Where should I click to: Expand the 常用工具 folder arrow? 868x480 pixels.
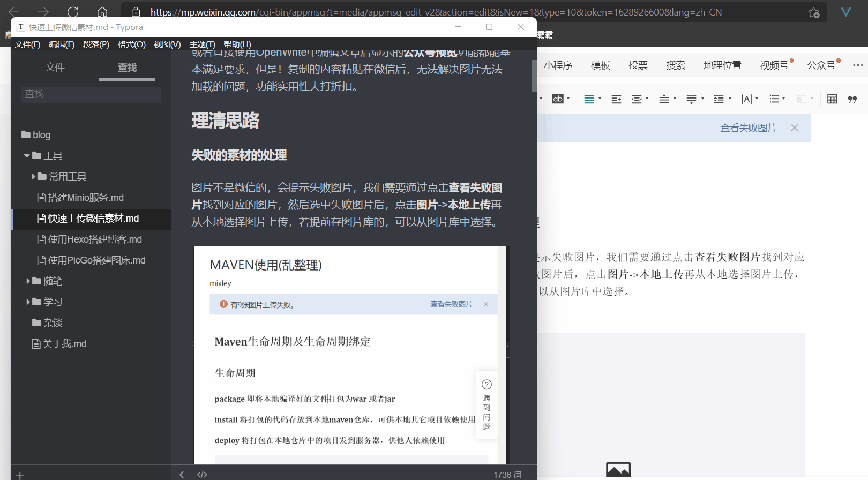(34, 176)
